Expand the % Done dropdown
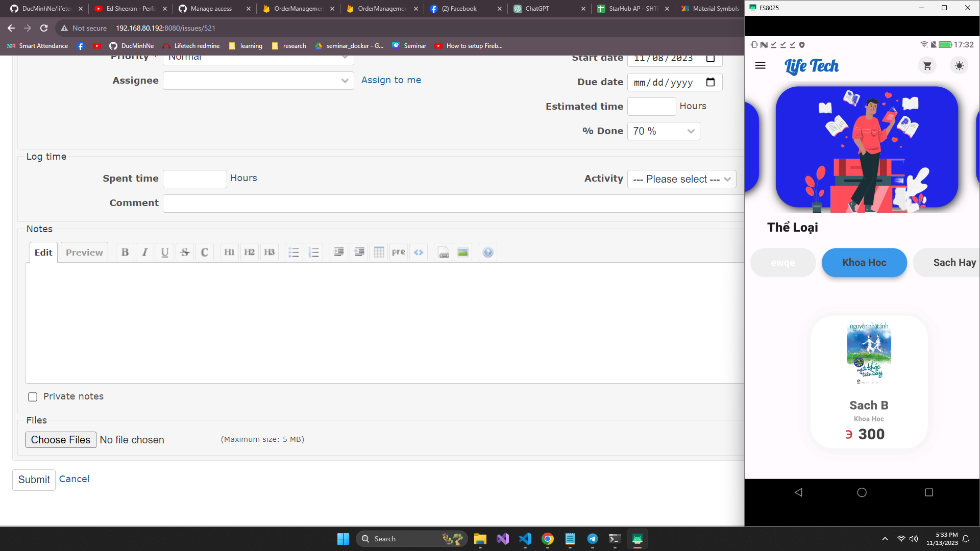The width and height of the screenshot is (980, 551). point(663,131)
